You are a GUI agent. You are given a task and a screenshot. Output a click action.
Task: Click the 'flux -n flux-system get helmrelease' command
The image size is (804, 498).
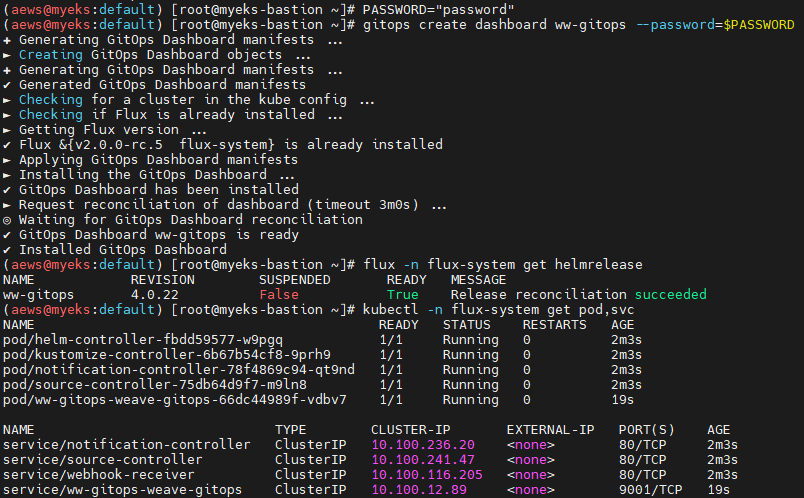click(x=502, y=265)
